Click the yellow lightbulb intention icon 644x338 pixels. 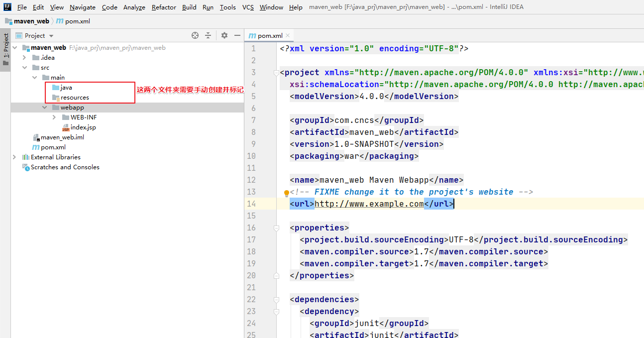[x=286, y=193]
